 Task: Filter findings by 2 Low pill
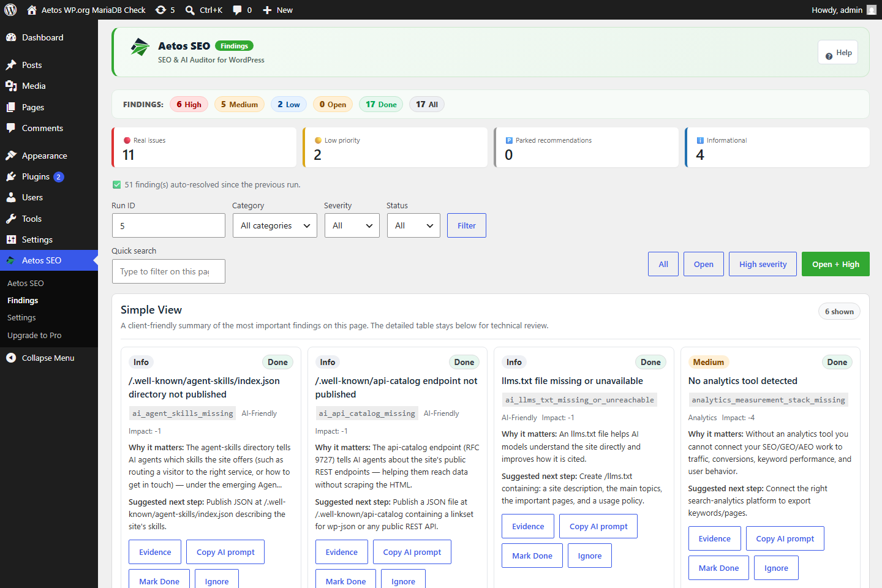pos(288,104)
